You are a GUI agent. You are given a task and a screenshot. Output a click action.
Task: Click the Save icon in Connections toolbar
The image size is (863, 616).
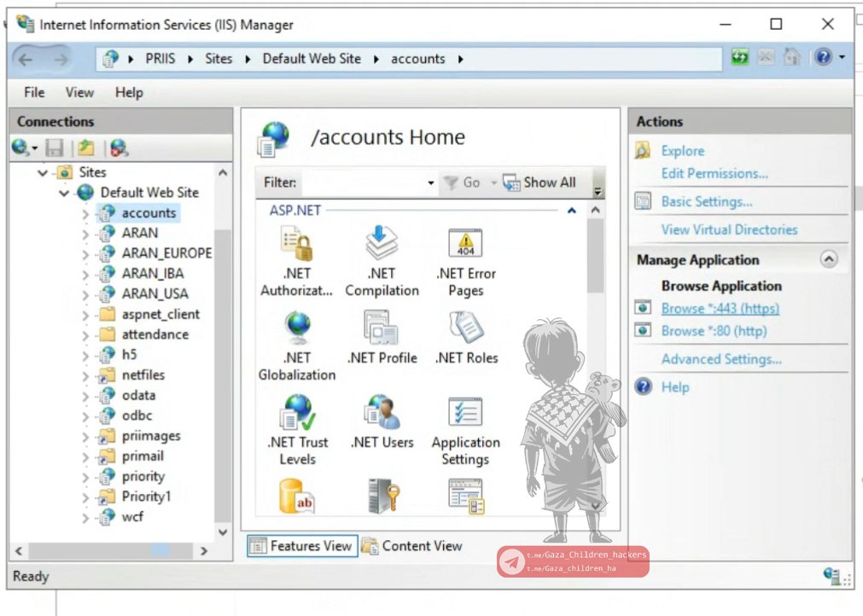click(55, 148)
